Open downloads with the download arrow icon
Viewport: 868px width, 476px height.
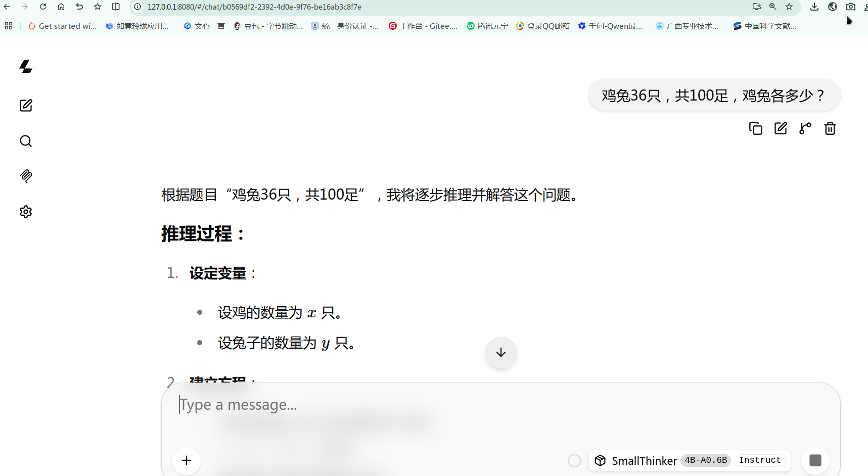tap(814, 7)
